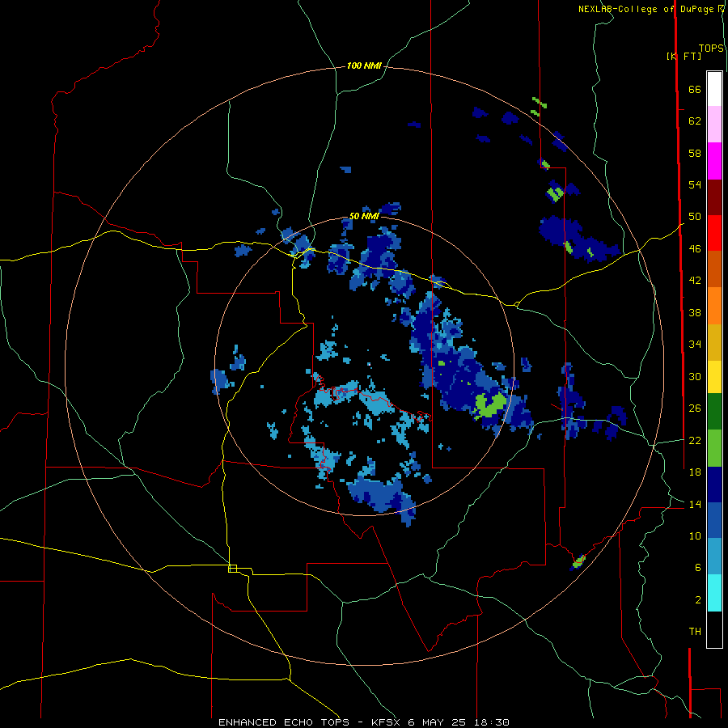The image size is (728, 728).
Task: Click the legend value "66"
Action: pyautogui.click(x=695, y=90)
